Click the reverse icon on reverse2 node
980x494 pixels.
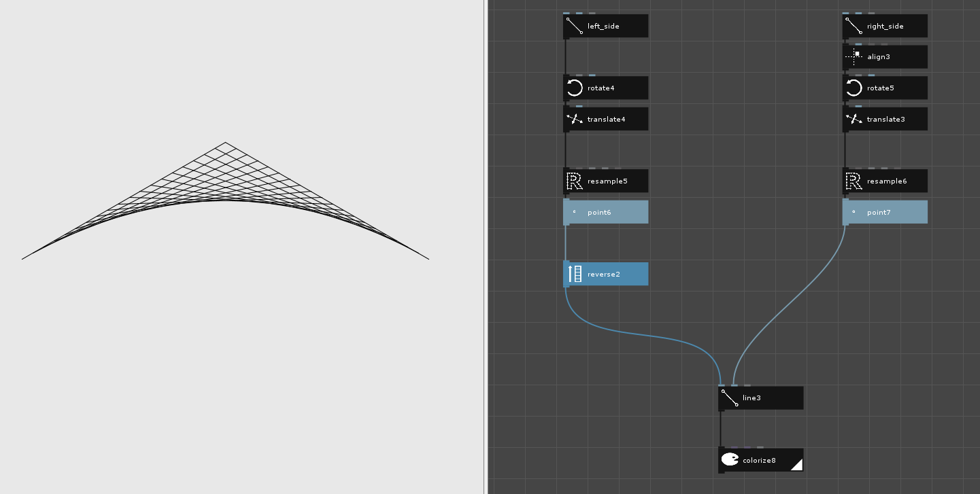(575, 274)
